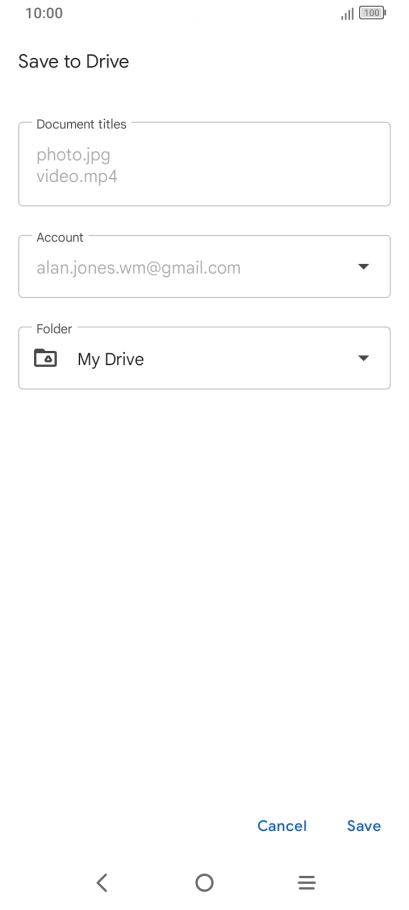Tap the Android back navigation icon
Screen dimensions: 409x910
102,883
